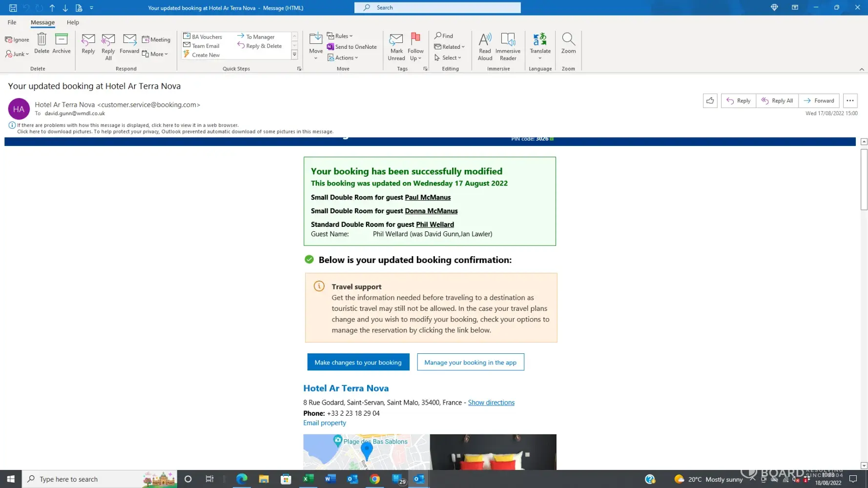
Task: Click the message vertical scrollbar thumb
Action: [x=864, y=180]
